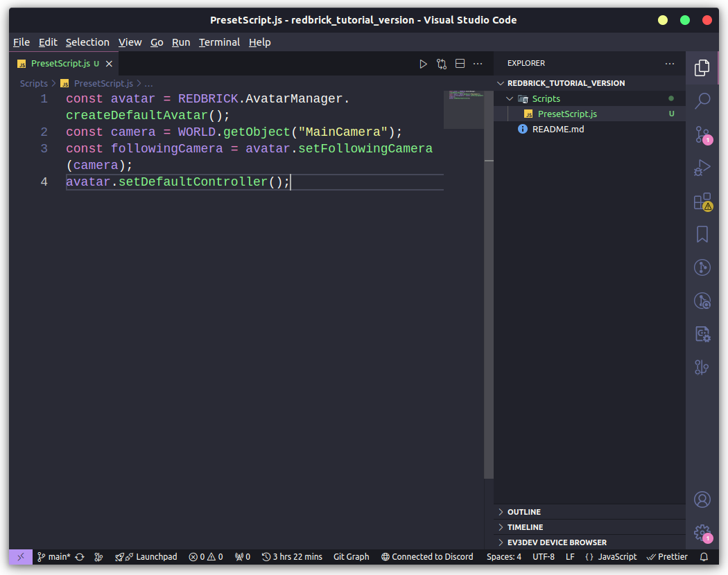Run the code with play button
This screenshot has width=728, height=575.
click(x=423, y=64)
